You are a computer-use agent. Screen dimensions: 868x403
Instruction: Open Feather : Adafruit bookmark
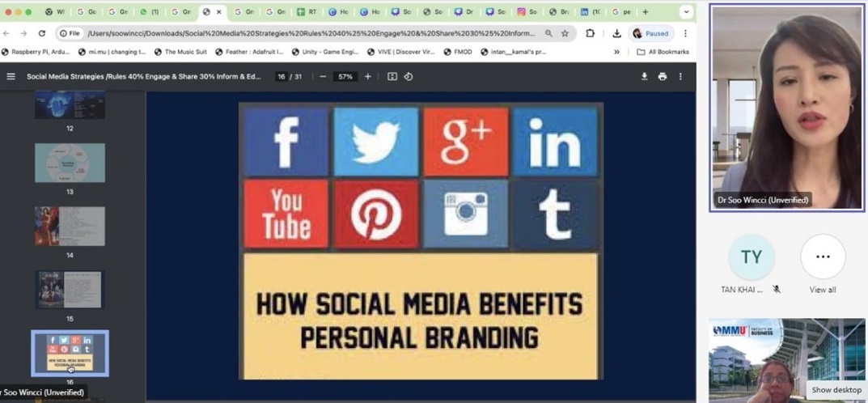250,52
